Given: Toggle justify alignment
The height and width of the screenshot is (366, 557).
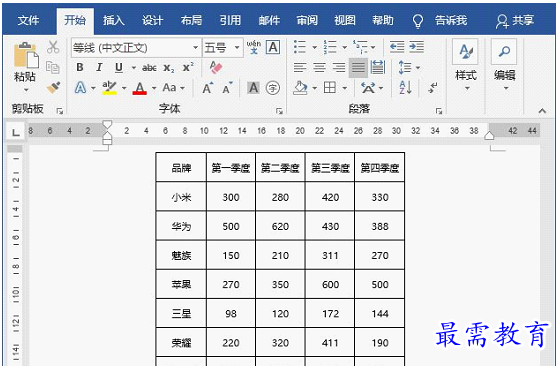Looking at the screenshot, I should point(358,68).
